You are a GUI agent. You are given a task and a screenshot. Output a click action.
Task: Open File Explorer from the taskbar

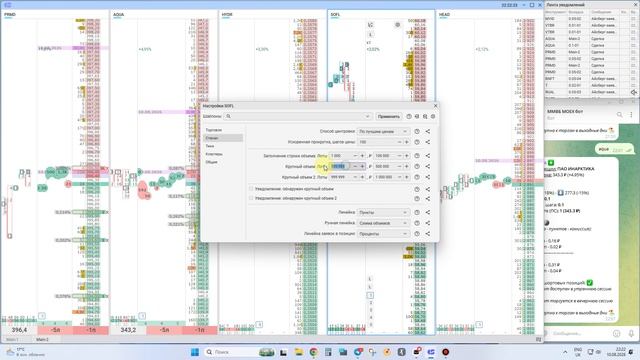[299, 352]
